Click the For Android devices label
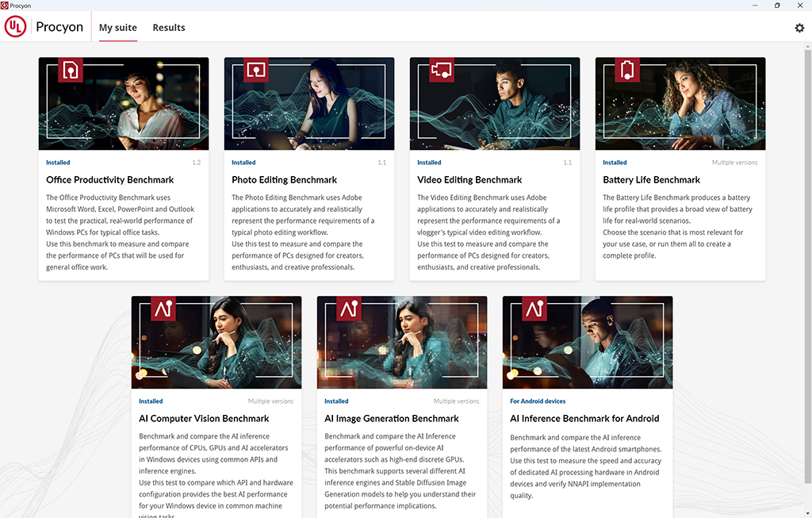Image resolution: width=812 pixels, height=518 pixels. point(538,401)
